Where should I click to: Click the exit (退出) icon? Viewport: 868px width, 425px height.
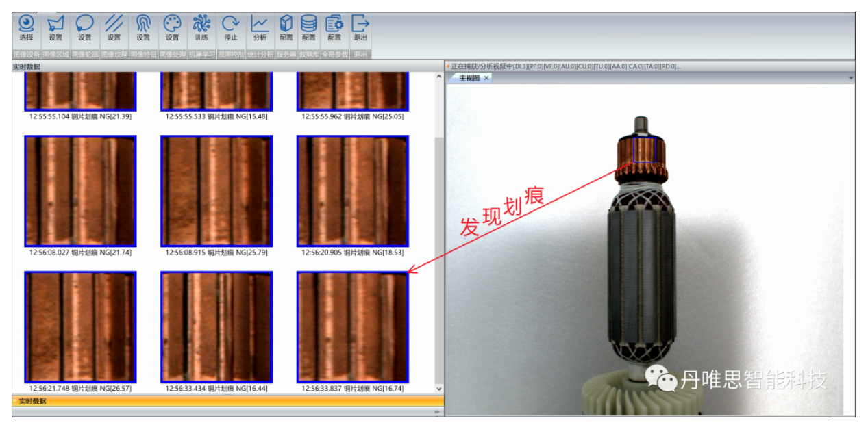(360, 29)
